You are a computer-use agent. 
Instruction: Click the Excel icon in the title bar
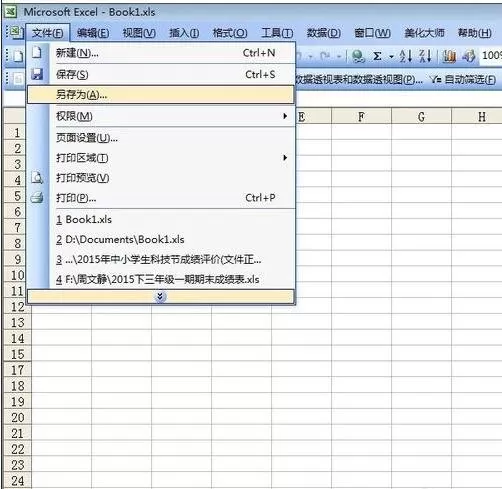click(x=10, y=12)
